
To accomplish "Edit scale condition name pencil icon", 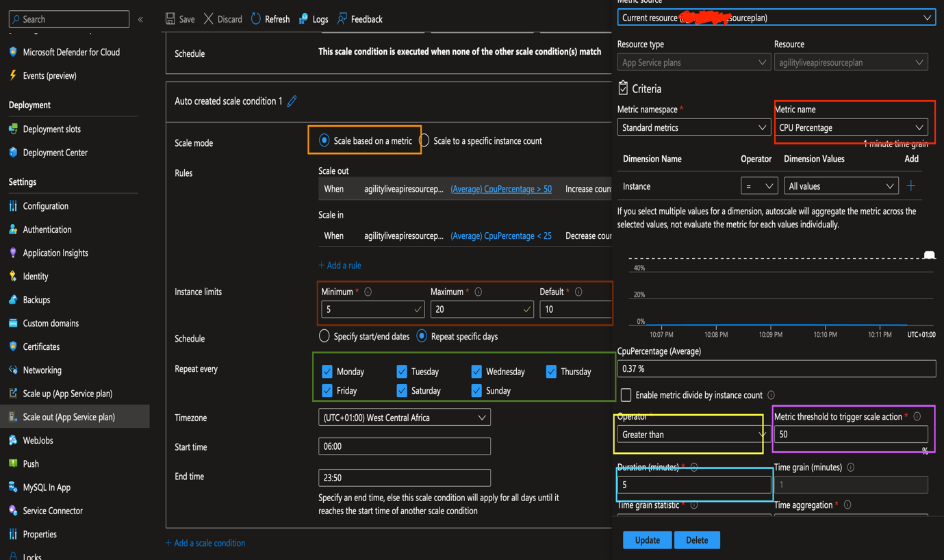I will tap(292, 101).
